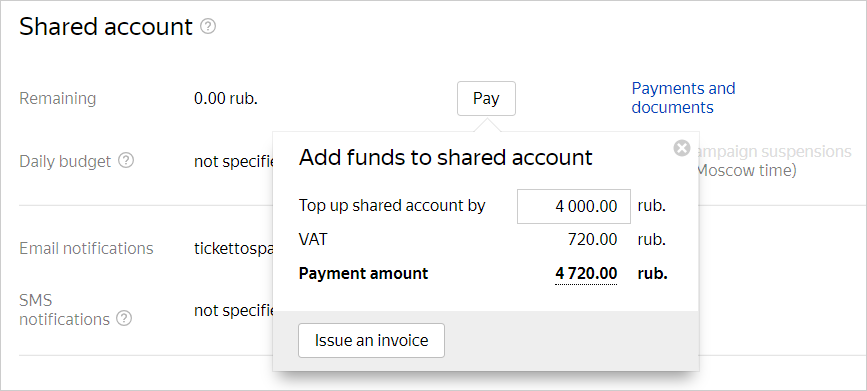The width and height of the screenshot is (867, 391).
Task: Open help icon beside Shared account heading
Action: [x=208, y=26]
